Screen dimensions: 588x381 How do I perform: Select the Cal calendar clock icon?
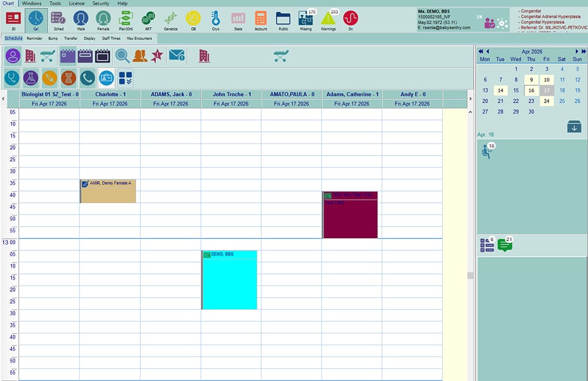tap(36, 21)
